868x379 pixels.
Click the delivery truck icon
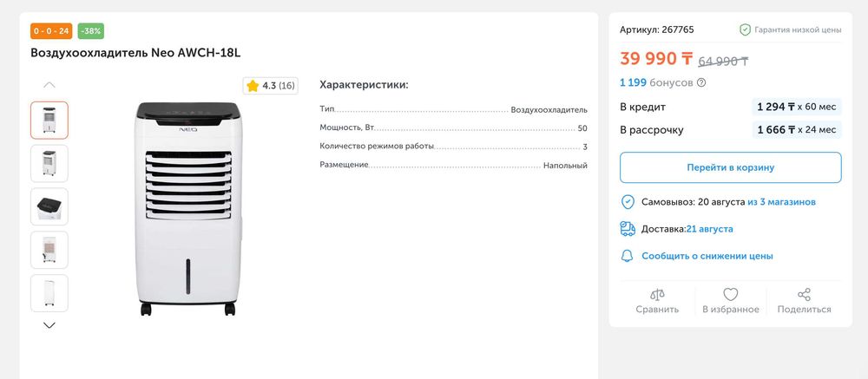[628, 229]
